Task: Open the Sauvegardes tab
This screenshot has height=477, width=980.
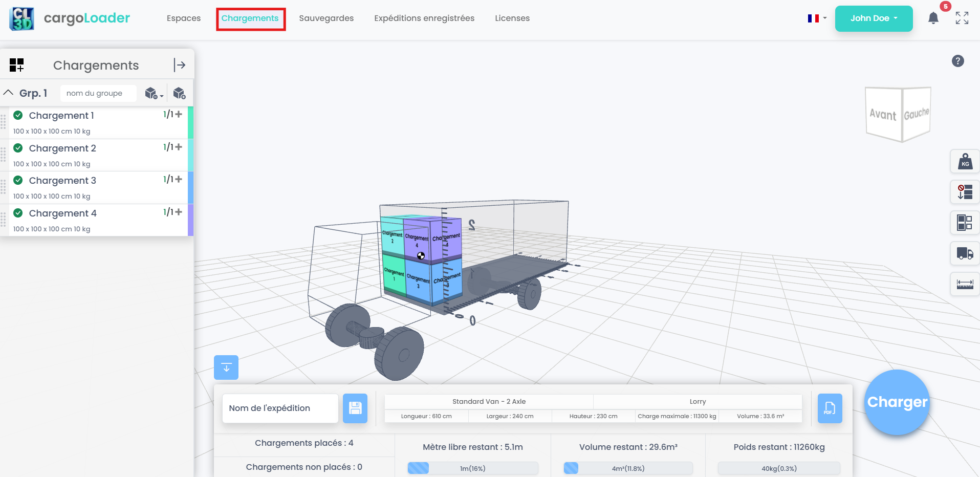Action: 326,18
